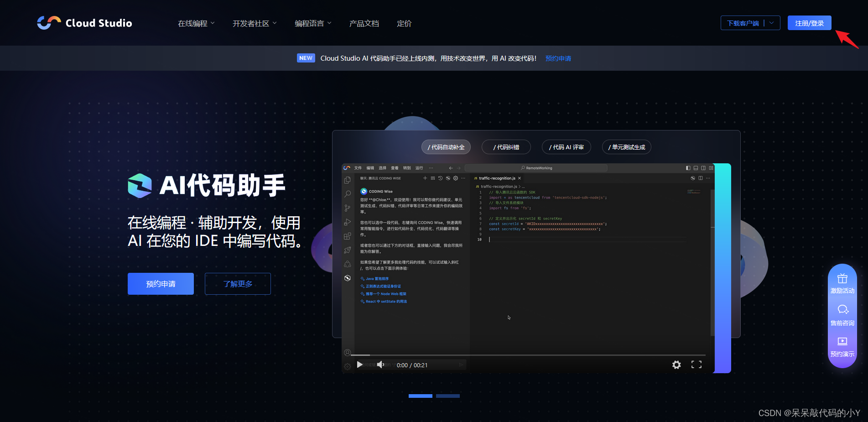
Task: Click the Cloud Studio logo
Action: (84, 23)
